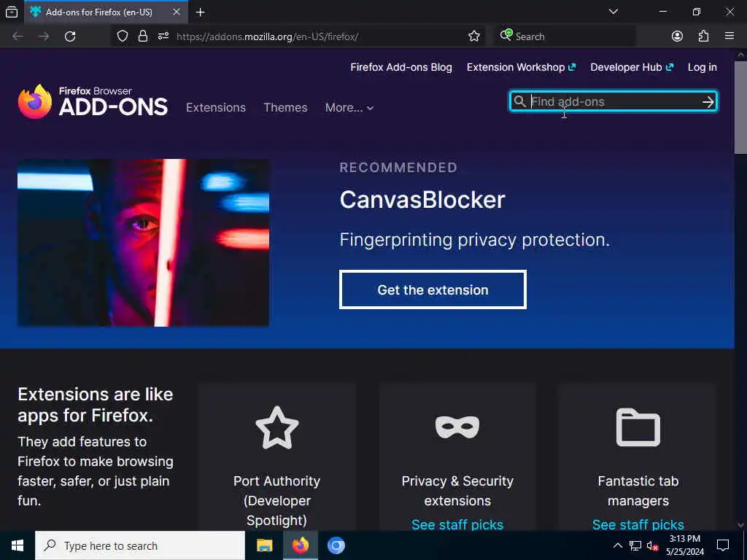The image size is (747, 560).
Task: Click the Firefox Browser ADD-ONS logo
Action: point(93,101)
